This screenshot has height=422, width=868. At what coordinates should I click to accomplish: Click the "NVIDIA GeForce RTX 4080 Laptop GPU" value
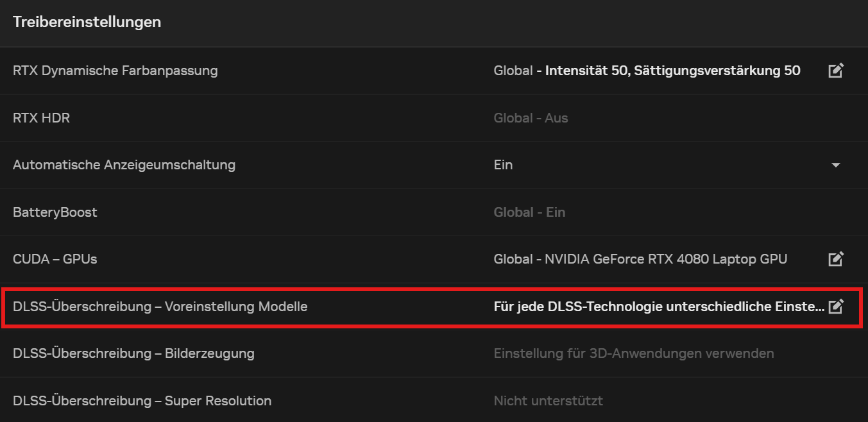[665, 259]
